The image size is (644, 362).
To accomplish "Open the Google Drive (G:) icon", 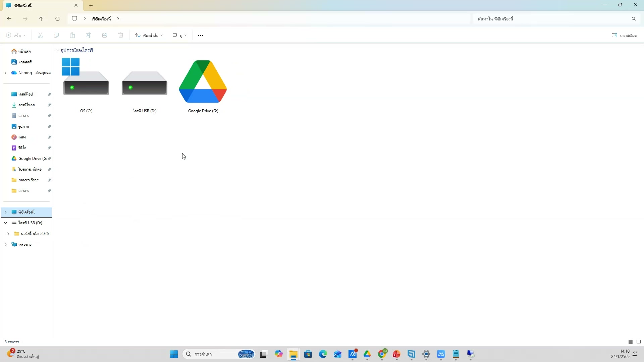I will (x=203, y=82).
